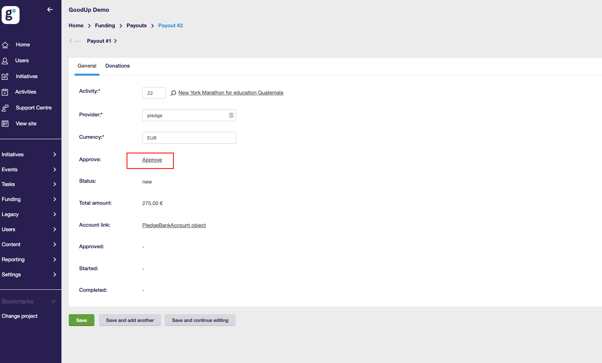
Task: Click the green Save button
Action: pyautogui.click(x=81, y=320)
